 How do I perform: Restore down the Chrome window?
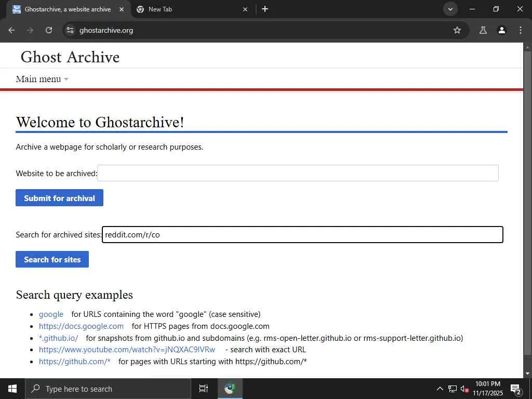[x=496, y=9]
